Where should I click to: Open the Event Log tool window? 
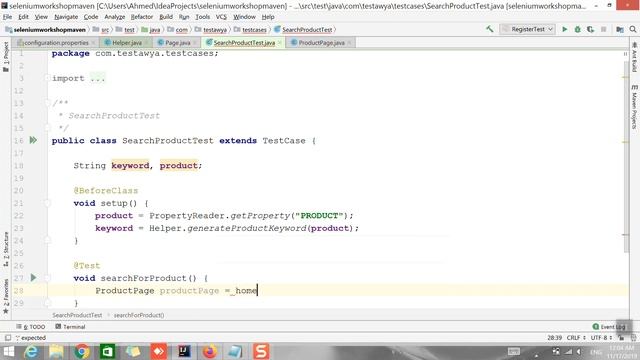tap(609, 327)
